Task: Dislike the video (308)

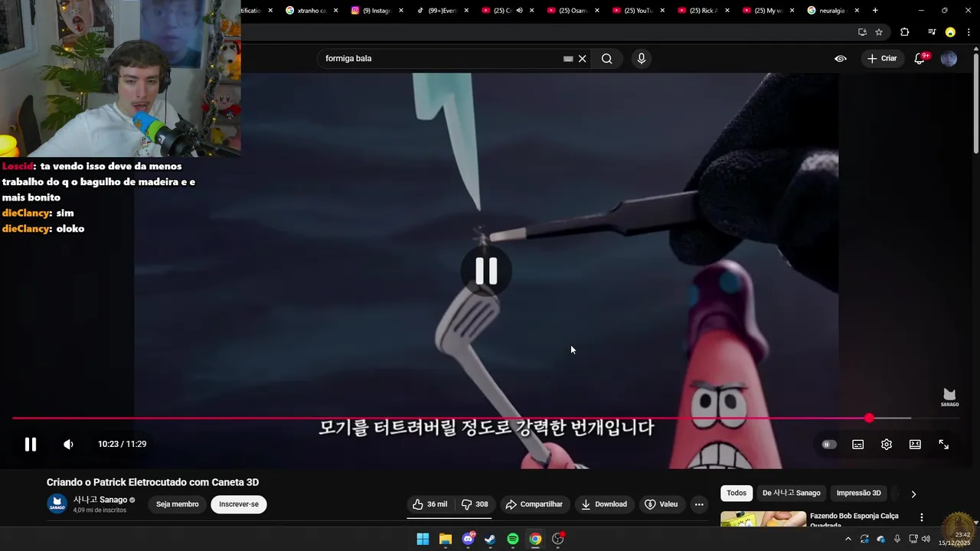Action: point(475,504)
